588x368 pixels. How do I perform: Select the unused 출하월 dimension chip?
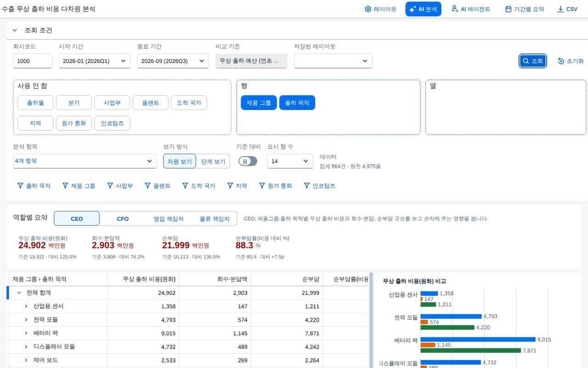[x=35, y=103]
